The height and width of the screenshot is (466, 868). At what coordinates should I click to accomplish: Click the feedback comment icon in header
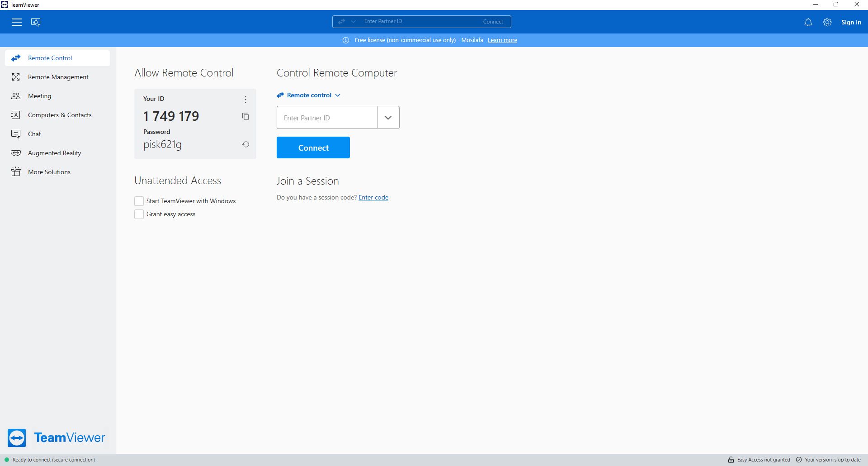(x=36, y=22)
